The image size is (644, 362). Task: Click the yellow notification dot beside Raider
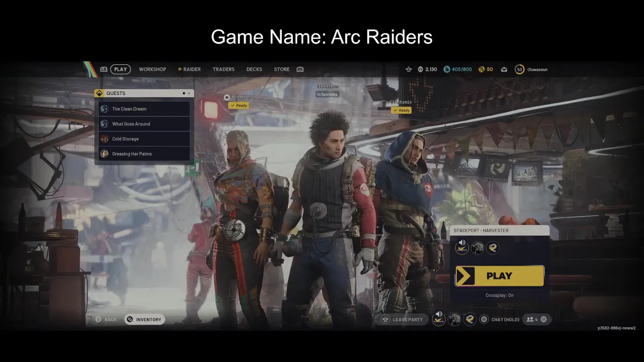[x=180, y=69]
